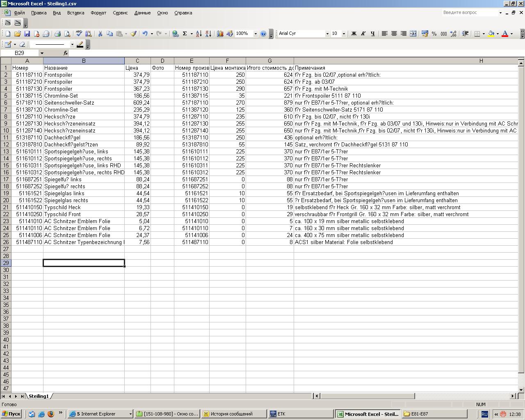Click the Print icon in the toolbar

[x=57, y=34]
